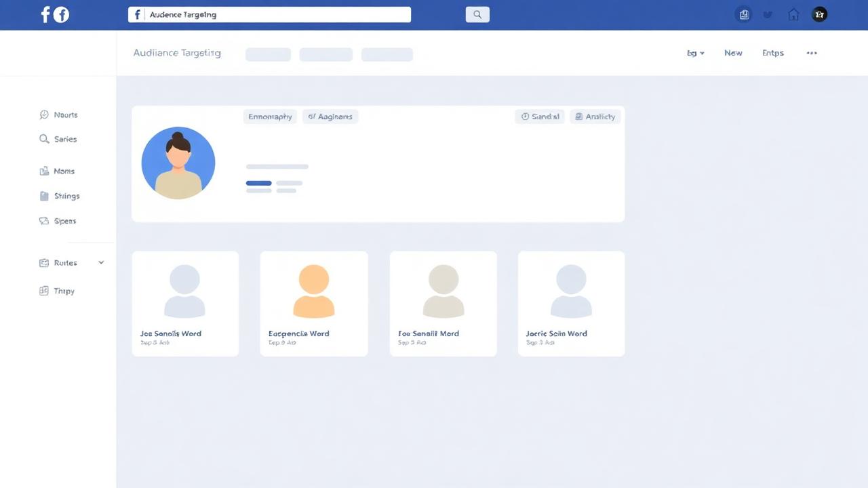Open the Joa Sanoils Word avatar
868x488 pixels.
(184, 291)
